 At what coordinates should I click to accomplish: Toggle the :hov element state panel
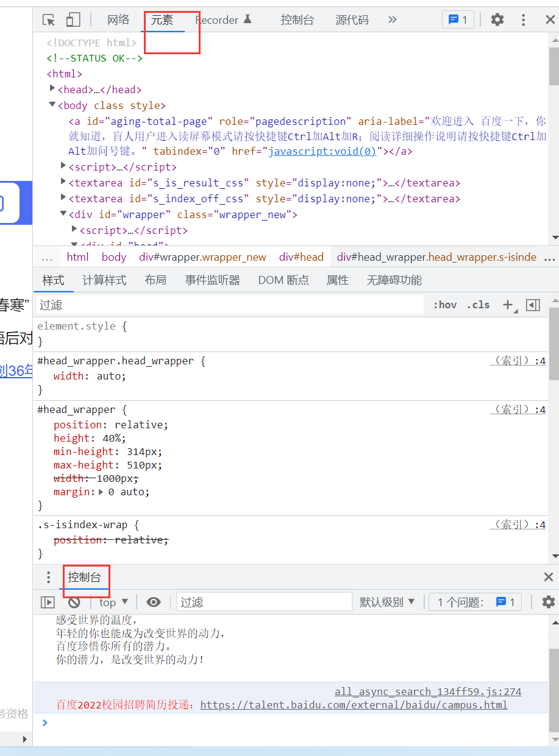click(445, 305)
